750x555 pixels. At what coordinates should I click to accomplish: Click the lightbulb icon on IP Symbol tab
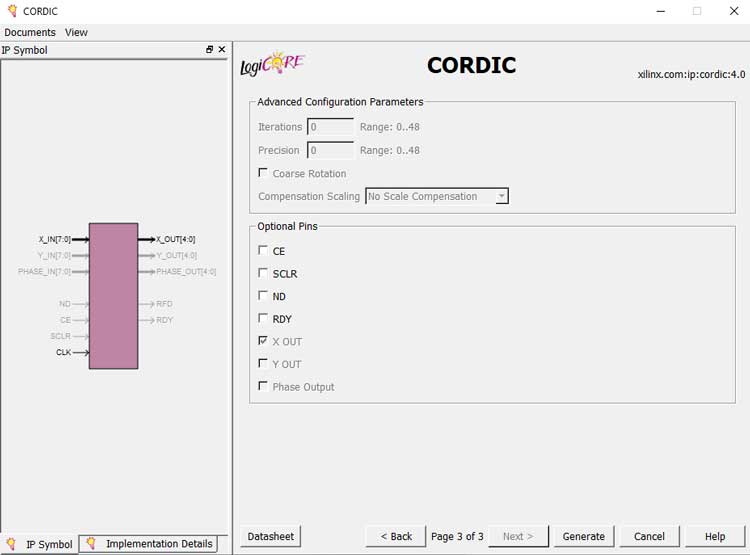[11, 544]
